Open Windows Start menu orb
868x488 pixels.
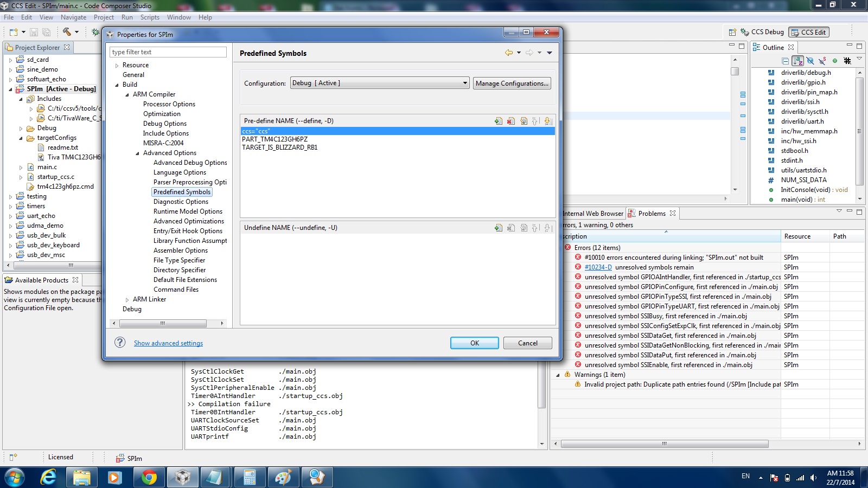[x=15, y=477]
